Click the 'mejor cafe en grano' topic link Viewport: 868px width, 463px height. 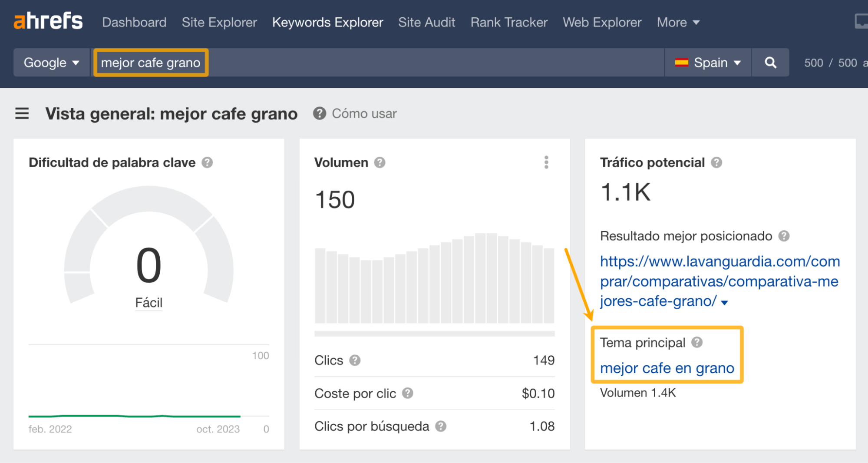point(667,368)
